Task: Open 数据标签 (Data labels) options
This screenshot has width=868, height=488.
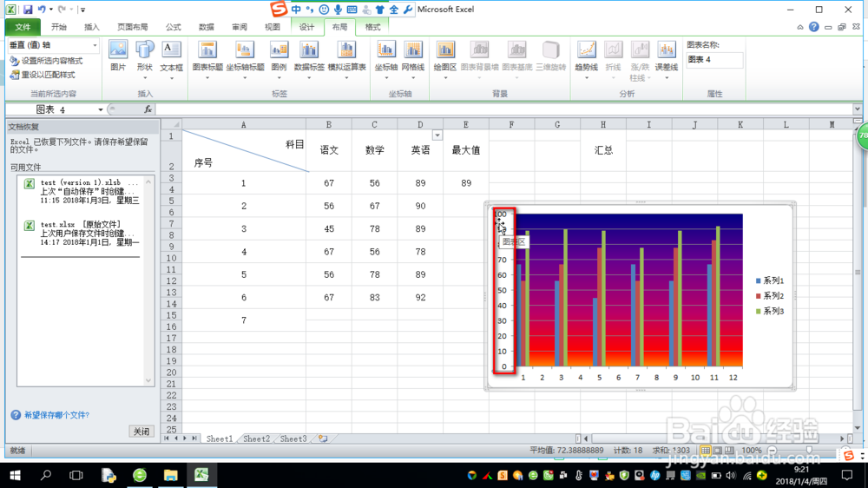Action: pyautogui.click(x=309, y=59)
